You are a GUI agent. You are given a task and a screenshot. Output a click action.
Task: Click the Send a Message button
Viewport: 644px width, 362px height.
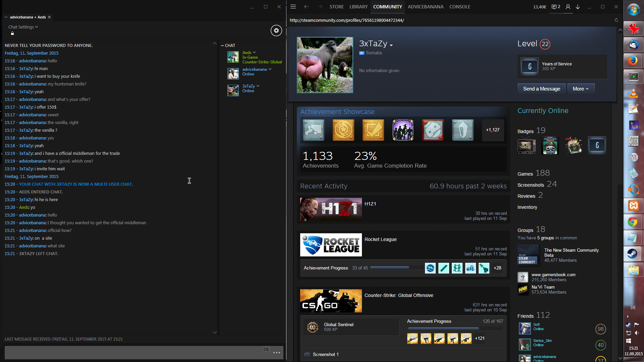click(x=541, y=89)
